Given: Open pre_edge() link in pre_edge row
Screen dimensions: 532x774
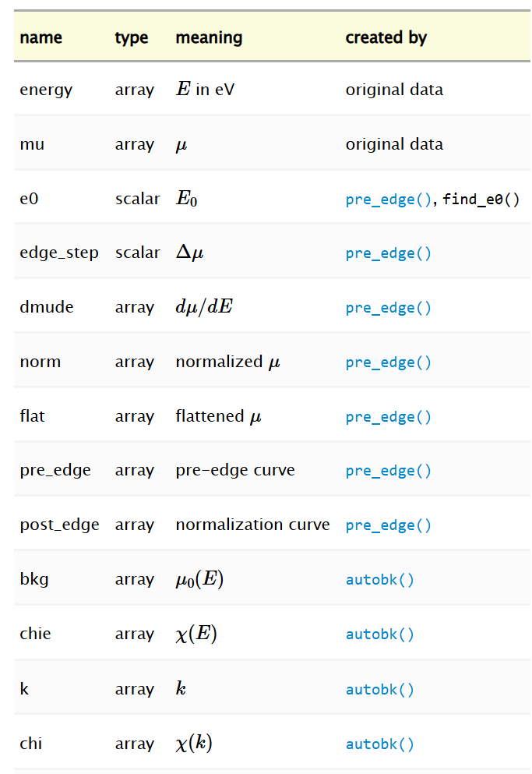Looking at the screenshot, I should tap(389, 472).
